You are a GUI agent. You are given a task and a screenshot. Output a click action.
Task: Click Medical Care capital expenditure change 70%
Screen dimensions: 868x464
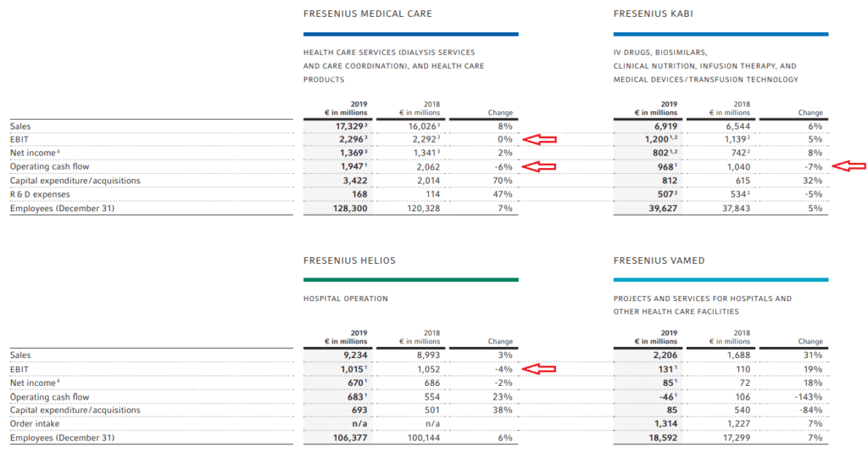503,181
